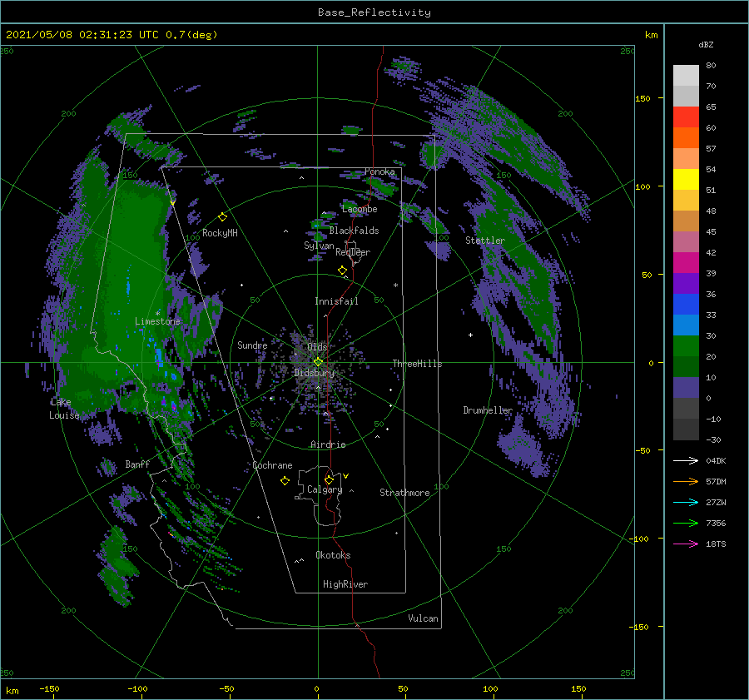Click the RockyMH label
This screenshot has width=749, height=700.
click(x=220, y=233)
